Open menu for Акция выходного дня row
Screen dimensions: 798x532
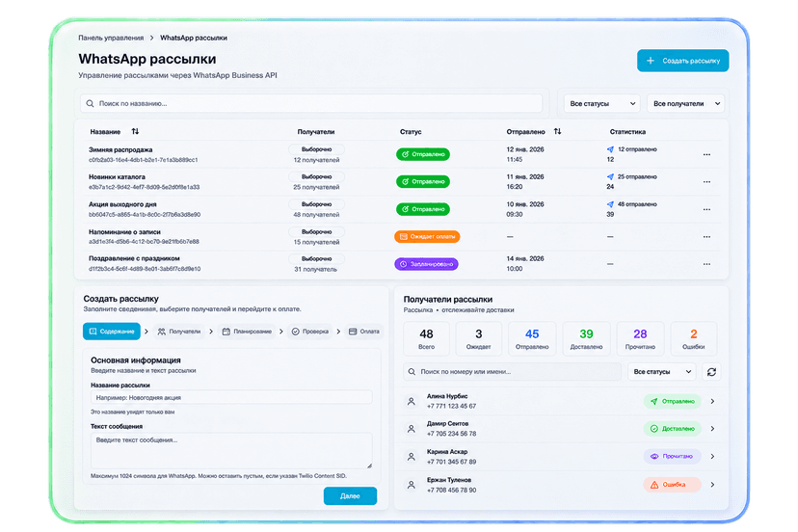(x=706, y=209)
